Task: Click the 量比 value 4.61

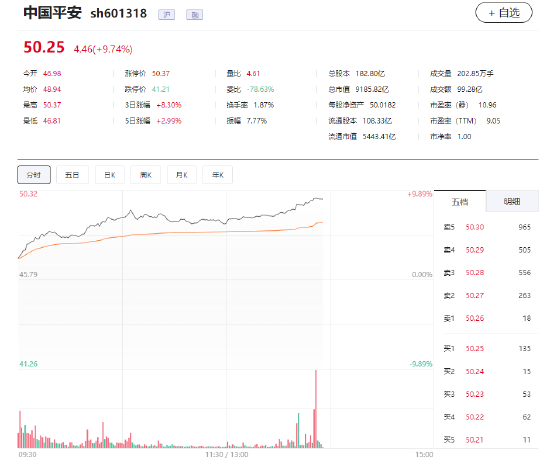Action: point(253,73)
